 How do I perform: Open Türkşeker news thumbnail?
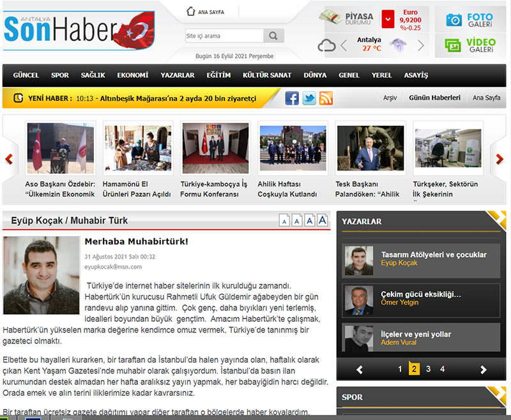[448, 148]
